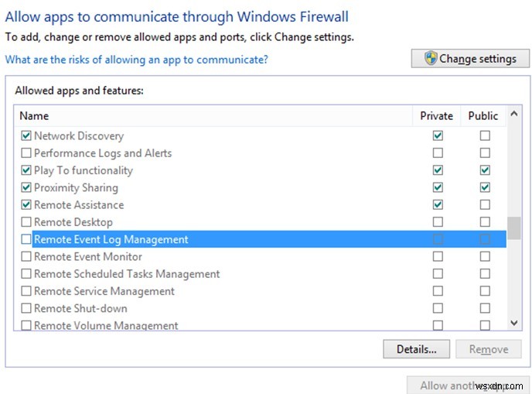Click the vertical scrollbar thumb
The image size is (532, 394).
click(513, 228)
